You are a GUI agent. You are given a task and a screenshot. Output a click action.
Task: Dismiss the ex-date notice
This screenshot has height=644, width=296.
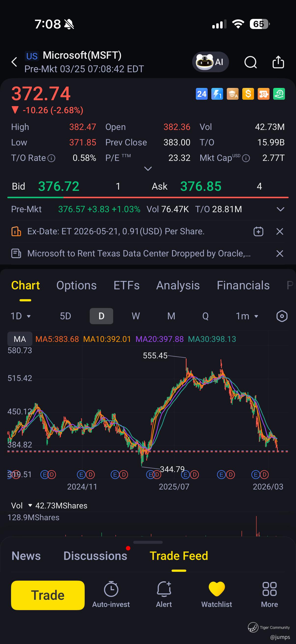[x=280, y=231]
